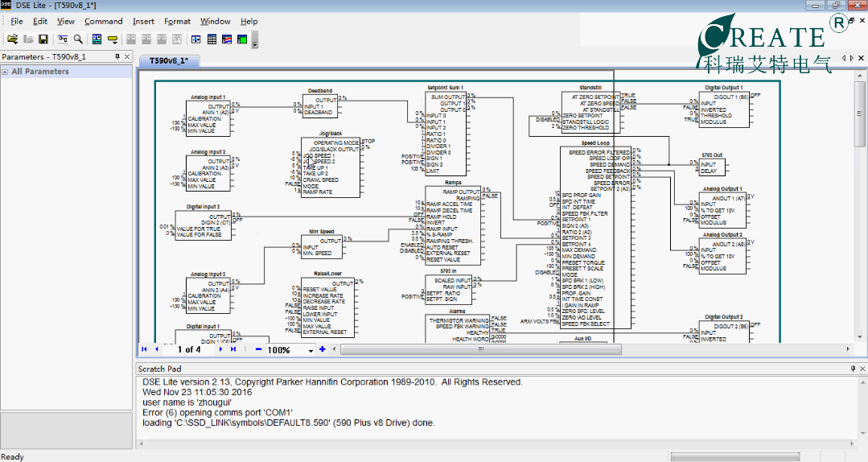Expand the All Parameters tree node
868x462 pixels.
coord(5,72)
